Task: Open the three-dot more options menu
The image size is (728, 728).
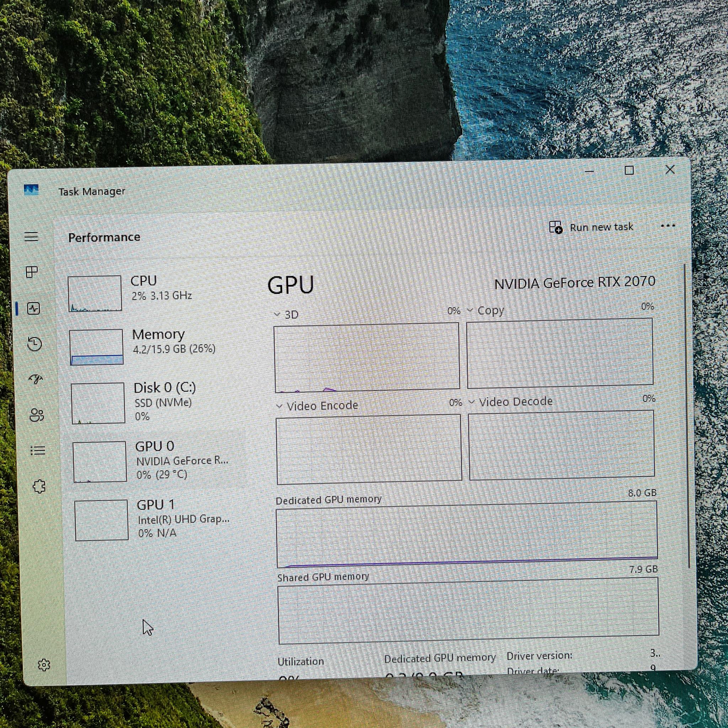Action: pos(668,226)
